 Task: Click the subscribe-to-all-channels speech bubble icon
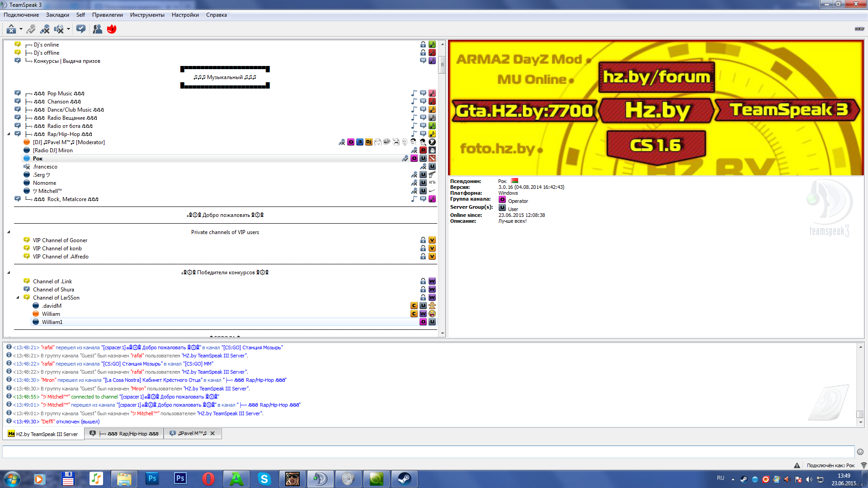coord(81,29)
